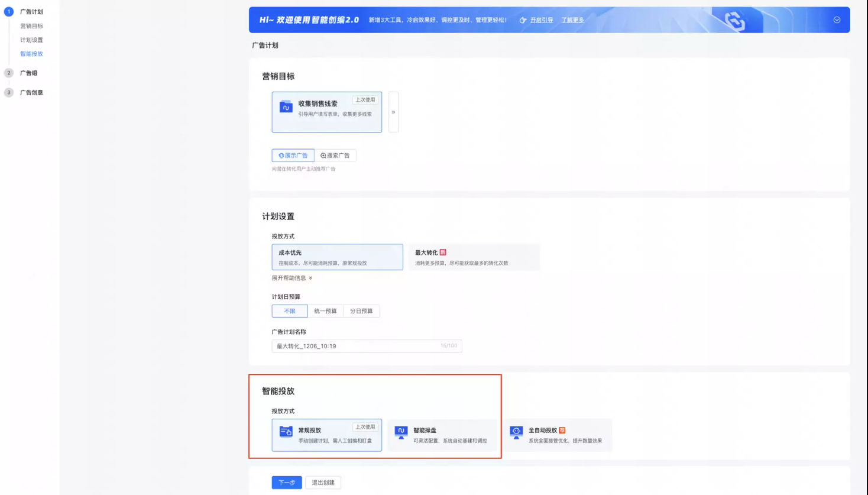This screenshot has height=495, width=868.
Task: Select the 成本优先 delivery method
Action: (x=337, y=257)
